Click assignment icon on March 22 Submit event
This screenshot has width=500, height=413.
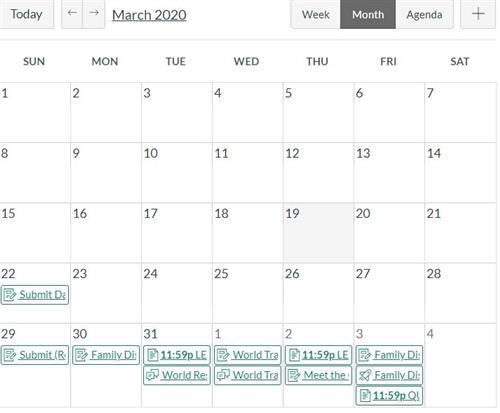[10, 295]
